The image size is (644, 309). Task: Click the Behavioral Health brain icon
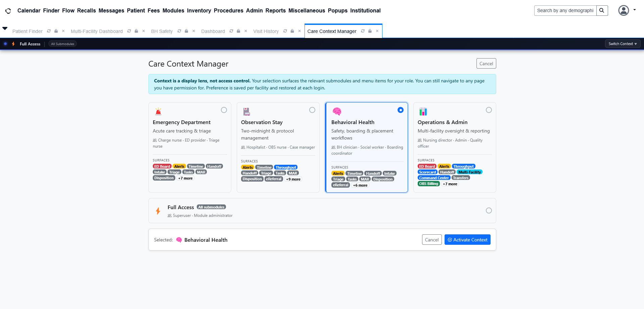[x=336, y=111]
